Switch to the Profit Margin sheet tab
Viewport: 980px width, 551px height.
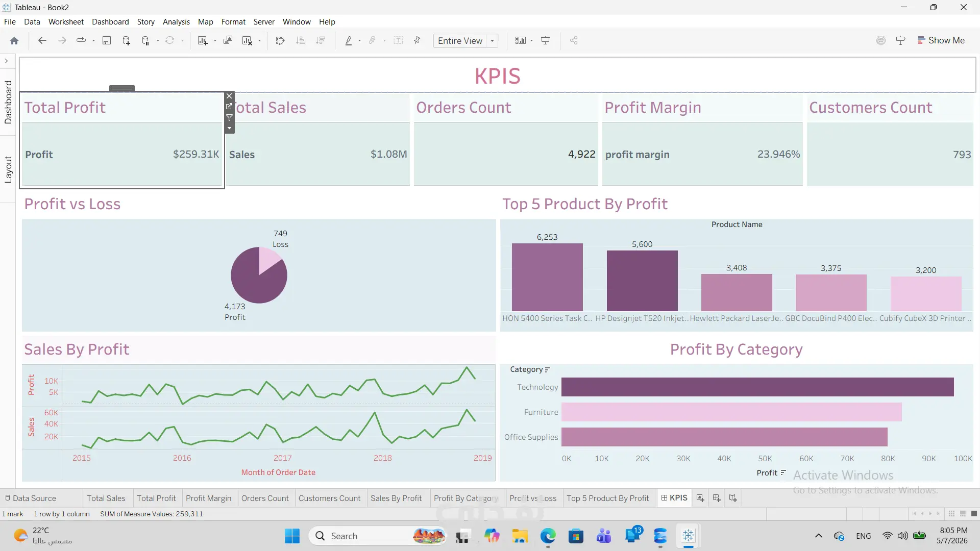pyautogui.click(x=208, y=498)
